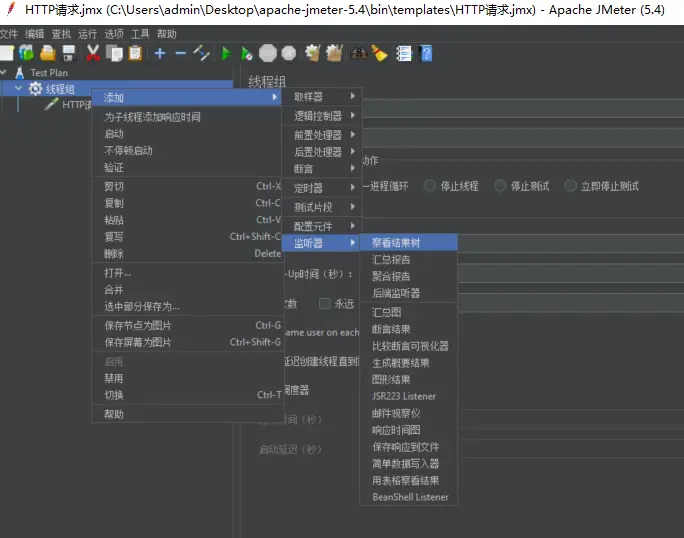Click the Clear All broom icon
The height and width of the screenshot is (538, 684).
pos(334,53)
